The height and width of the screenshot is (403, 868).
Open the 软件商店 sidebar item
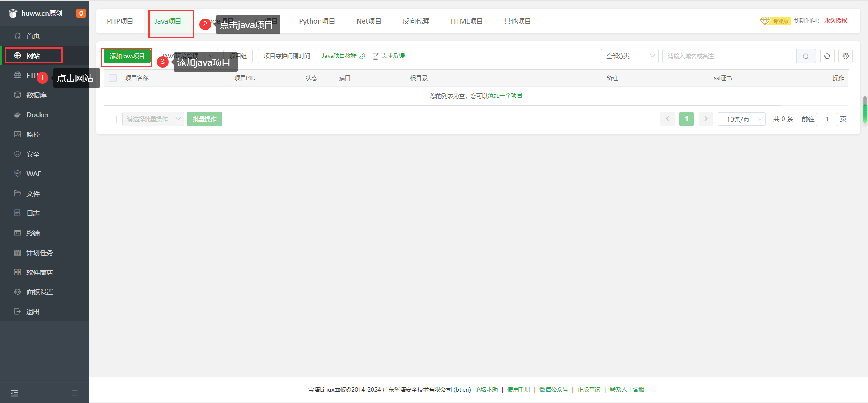coord(39,273)
